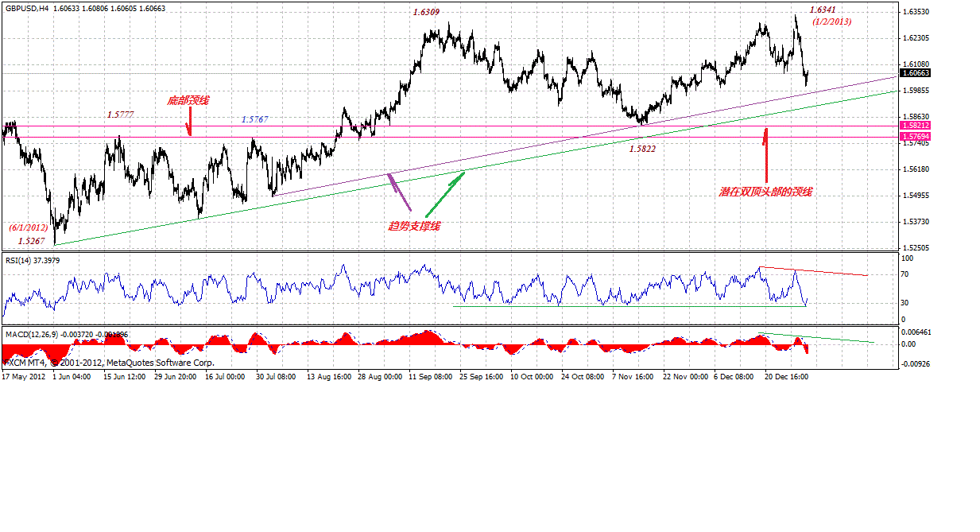Image resolution: width=980 pixels, height=532 pixels.
Task: Click the 趋势支撑线 annotation text
Action: coord(414,226)
